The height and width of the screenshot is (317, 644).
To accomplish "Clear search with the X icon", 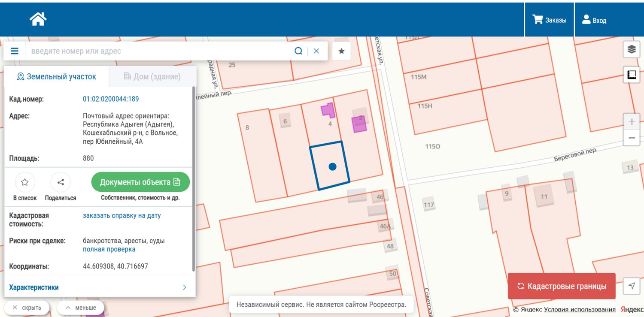I will pos(316,51).
